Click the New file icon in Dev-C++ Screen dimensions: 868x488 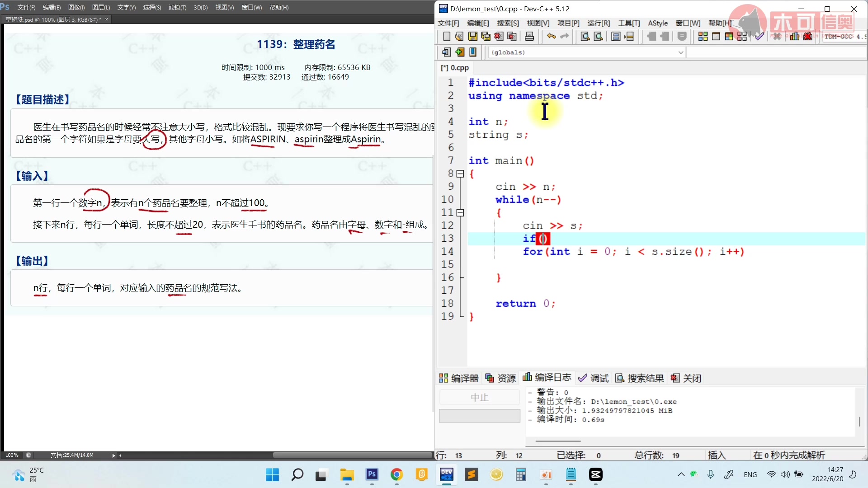[447, 37]
